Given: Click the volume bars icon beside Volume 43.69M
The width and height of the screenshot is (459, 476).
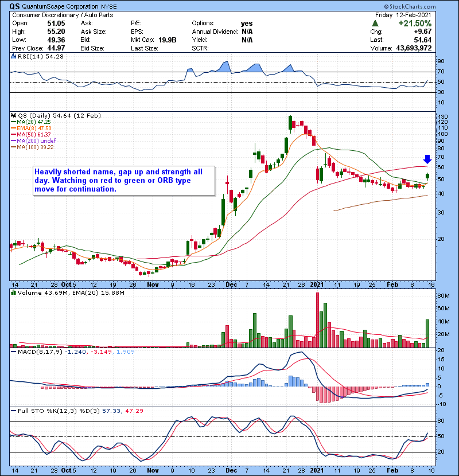Looking at the screenshot, I should [x=13, y=292].
